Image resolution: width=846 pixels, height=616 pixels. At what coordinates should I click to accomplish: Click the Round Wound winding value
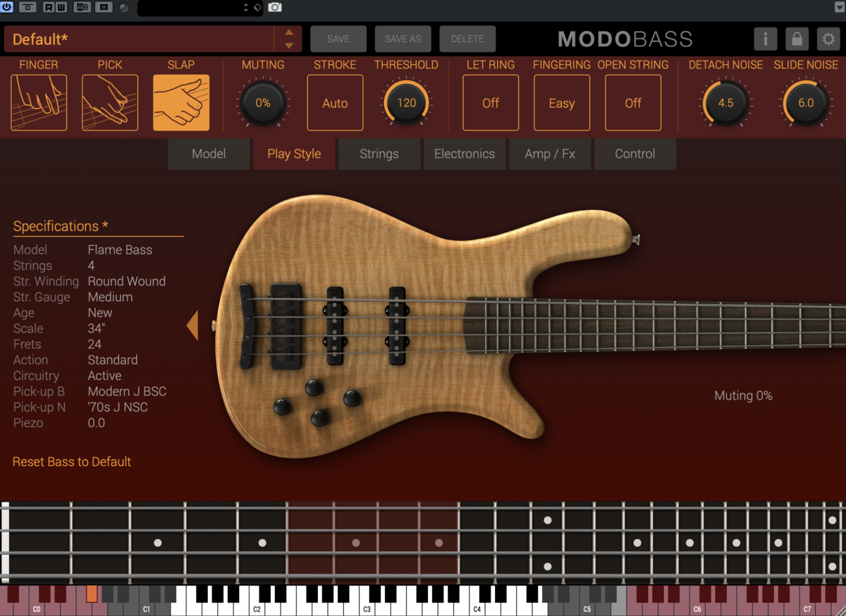coord(127,281)
